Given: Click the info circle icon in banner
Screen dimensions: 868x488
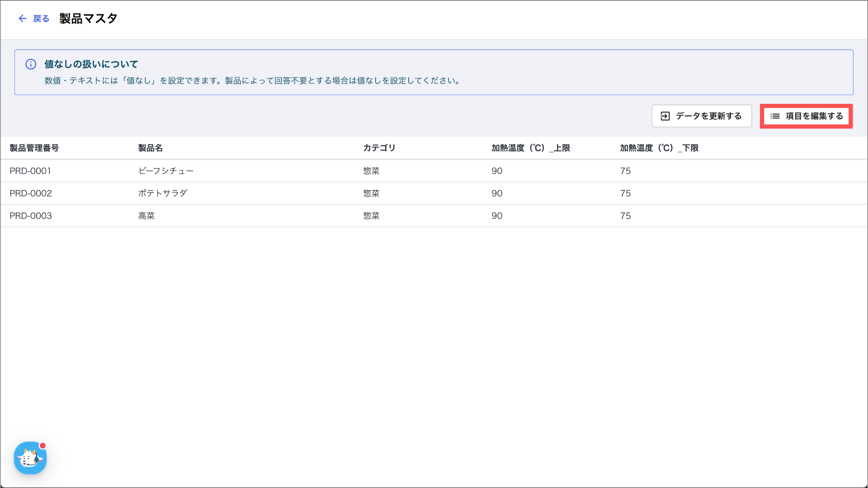Looking at the screenshot, I should [x=31, y=64].
